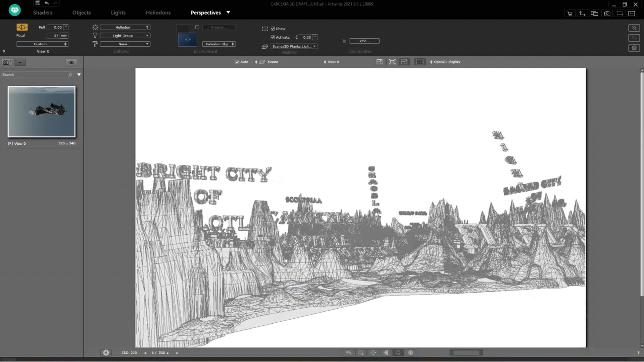This screenshot has height=362, width=644.
Task: Disable the Auto checkbox
Action: point(237,62)
